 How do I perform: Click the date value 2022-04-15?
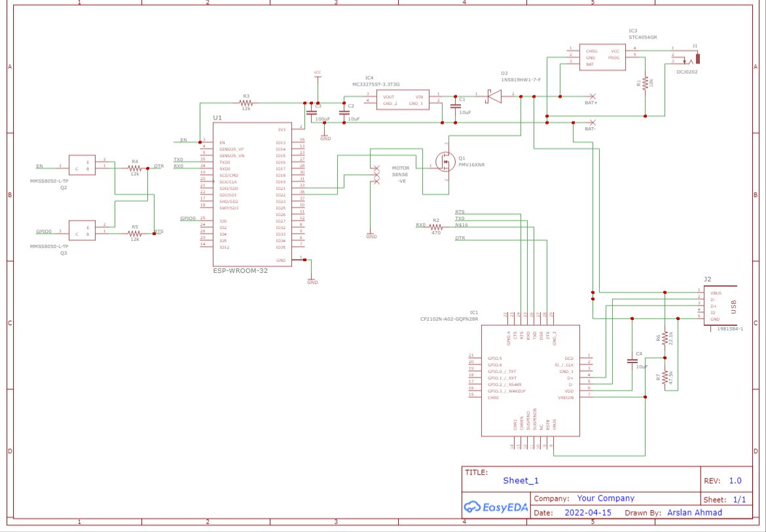(588, 513)
